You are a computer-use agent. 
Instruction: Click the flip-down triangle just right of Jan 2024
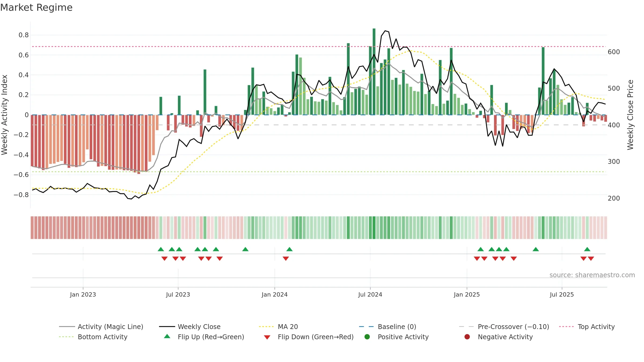[286, 258]
